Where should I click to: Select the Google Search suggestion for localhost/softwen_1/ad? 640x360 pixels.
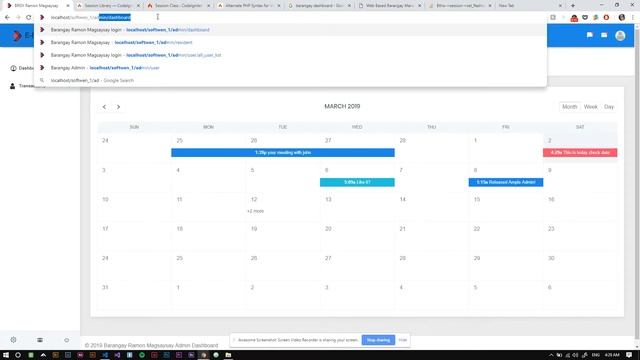coord(290,80)
